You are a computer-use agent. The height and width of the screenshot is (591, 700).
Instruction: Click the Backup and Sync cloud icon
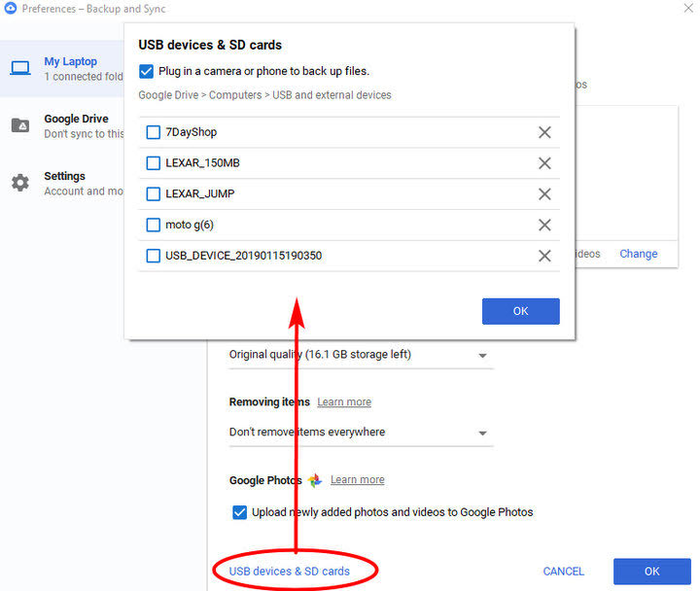pos(10,8)
